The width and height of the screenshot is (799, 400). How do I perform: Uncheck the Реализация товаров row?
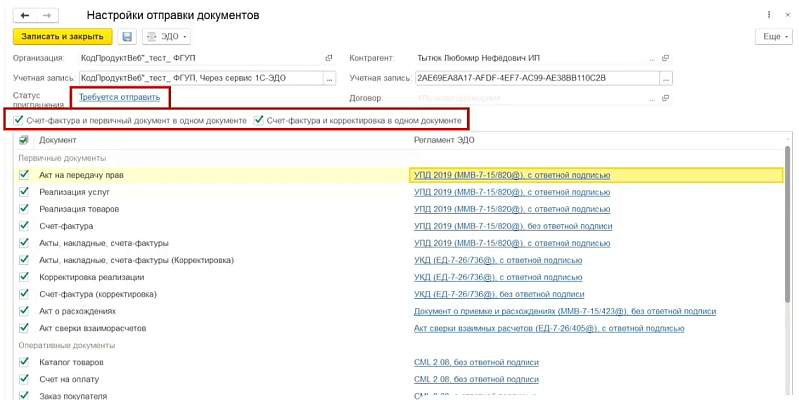coord(23,209)
